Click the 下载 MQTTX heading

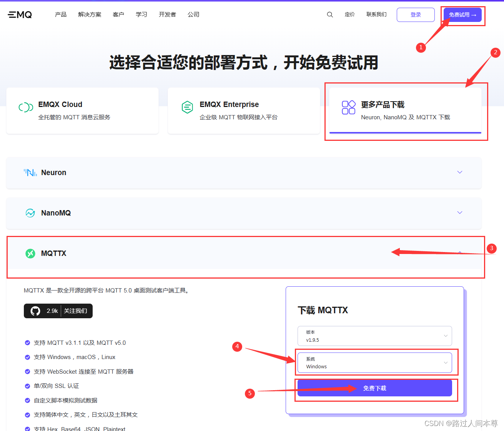coord(323,310)
